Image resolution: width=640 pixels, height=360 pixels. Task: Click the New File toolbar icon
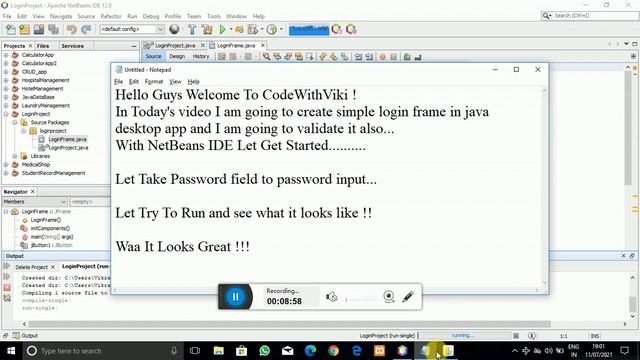(11, 29)
